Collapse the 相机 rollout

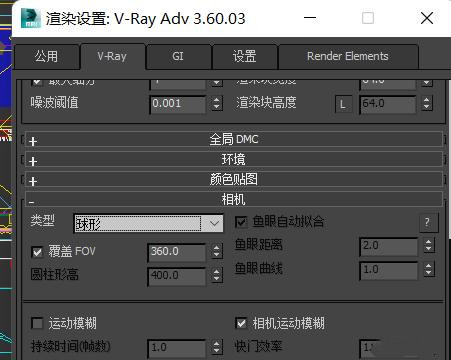click(x=234, y=200)
